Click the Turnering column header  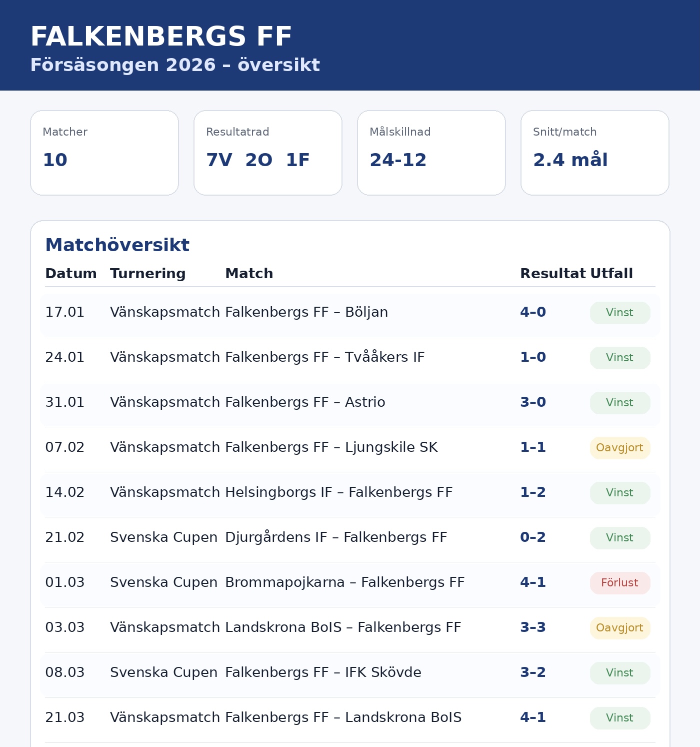click(147, 274)
